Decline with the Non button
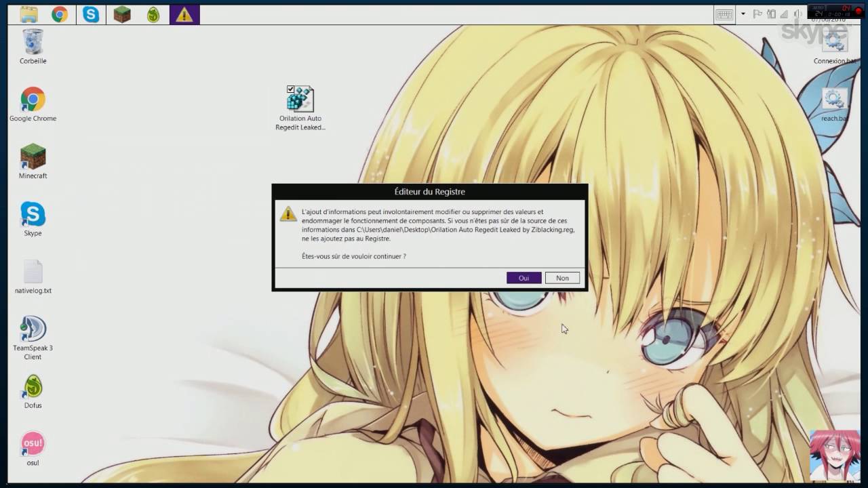 click(562, 278)
